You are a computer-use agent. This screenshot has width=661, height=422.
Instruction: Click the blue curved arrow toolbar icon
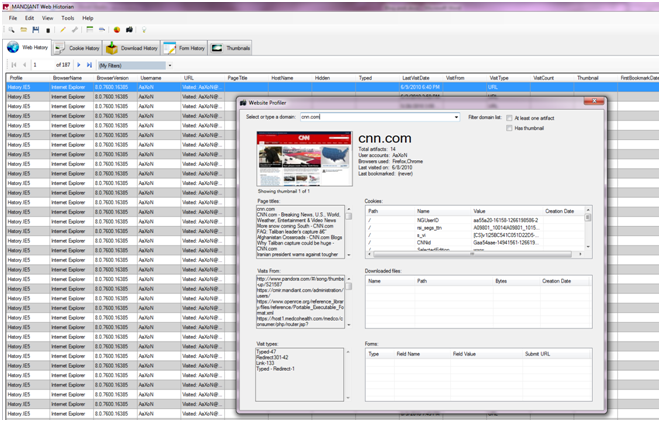pos(102,30)
